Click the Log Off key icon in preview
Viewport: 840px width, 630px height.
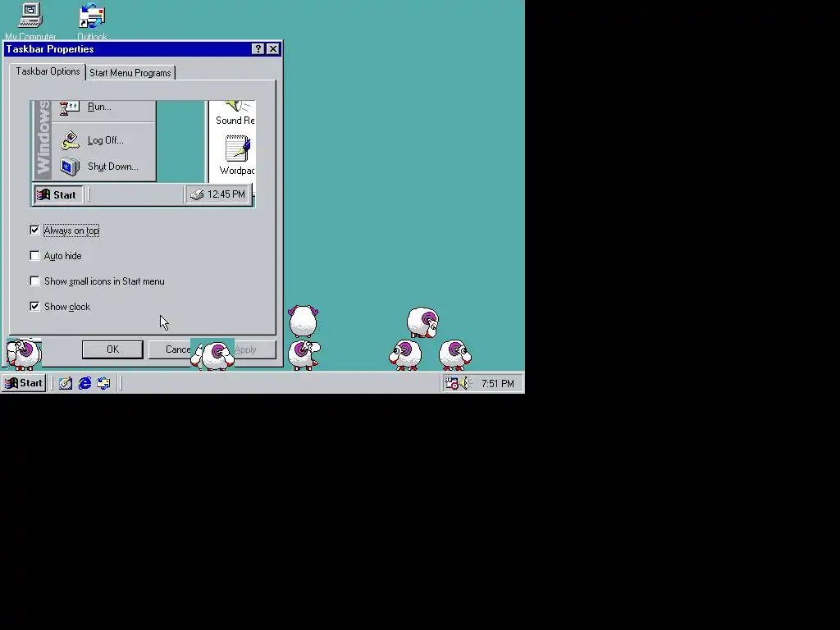70,140
